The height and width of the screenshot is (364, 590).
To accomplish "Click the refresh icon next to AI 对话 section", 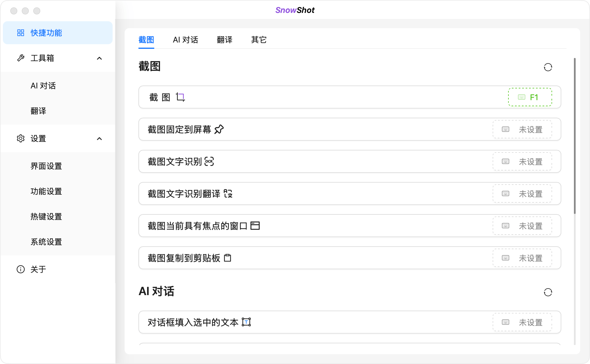I will click(548, 292).
